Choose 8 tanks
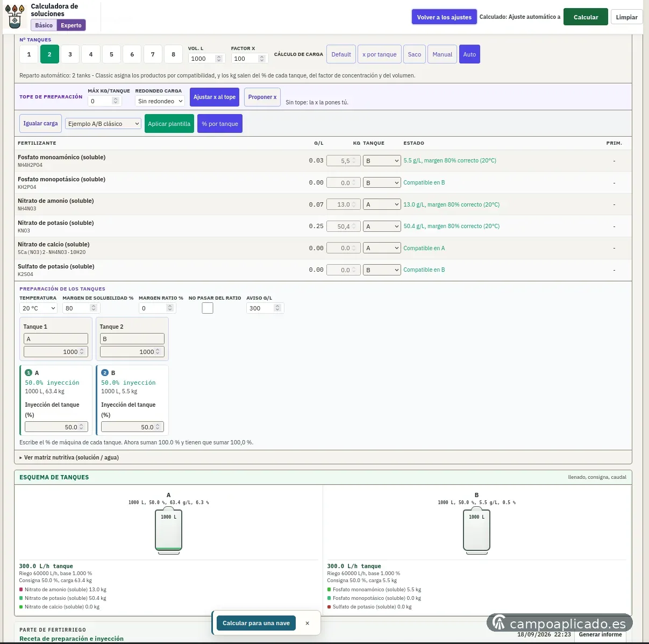The image size is (649, 644). (173, 54)
